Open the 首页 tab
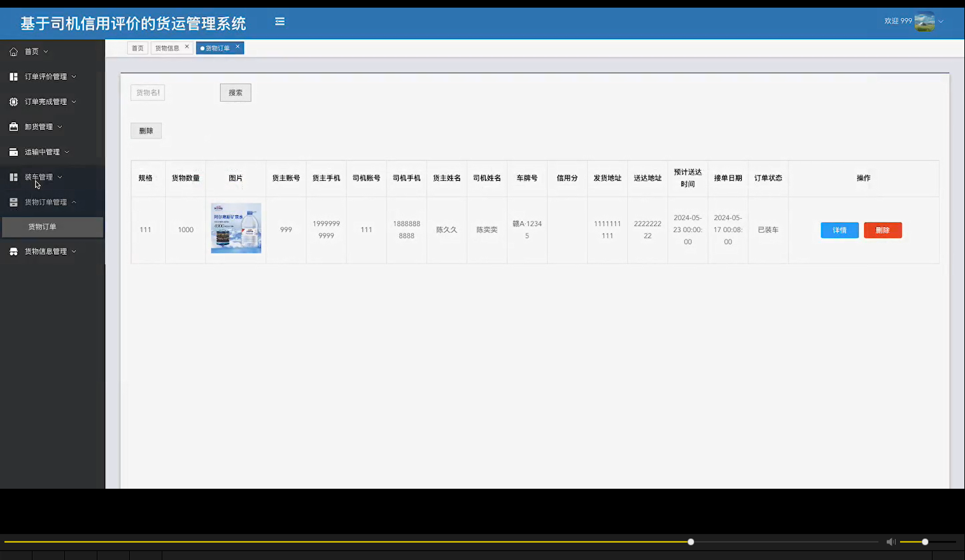 click(137, 48)
